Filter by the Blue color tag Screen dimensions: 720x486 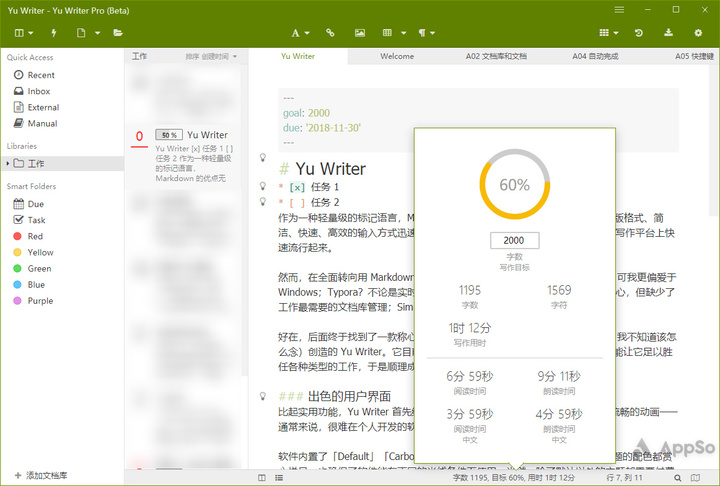click(29, 284)
